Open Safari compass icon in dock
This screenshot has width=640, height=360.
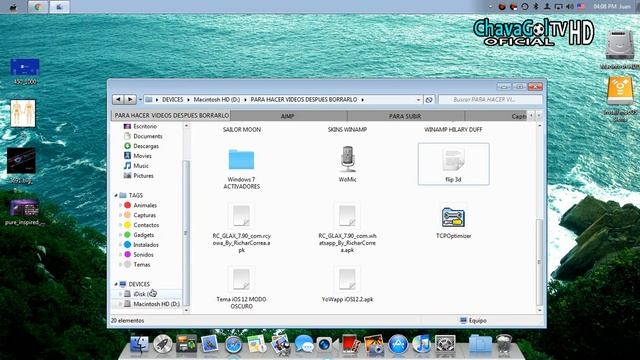click(x=233, y=345)
